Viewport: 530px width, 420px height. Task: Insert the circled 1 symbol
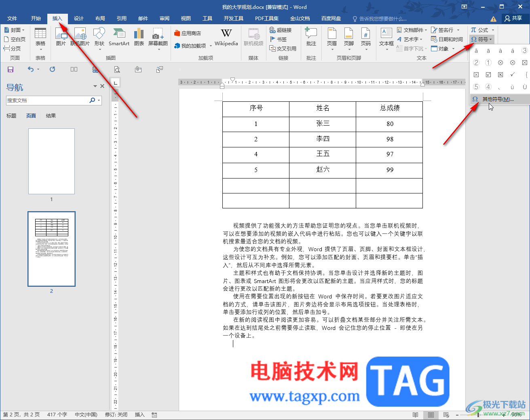coord(488,63)
